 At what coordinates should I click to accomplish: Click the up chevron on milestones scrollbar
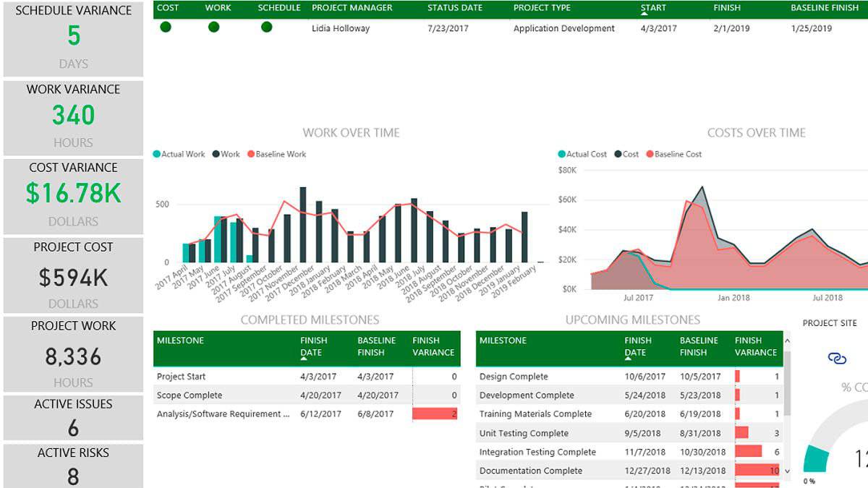point(787,340)
